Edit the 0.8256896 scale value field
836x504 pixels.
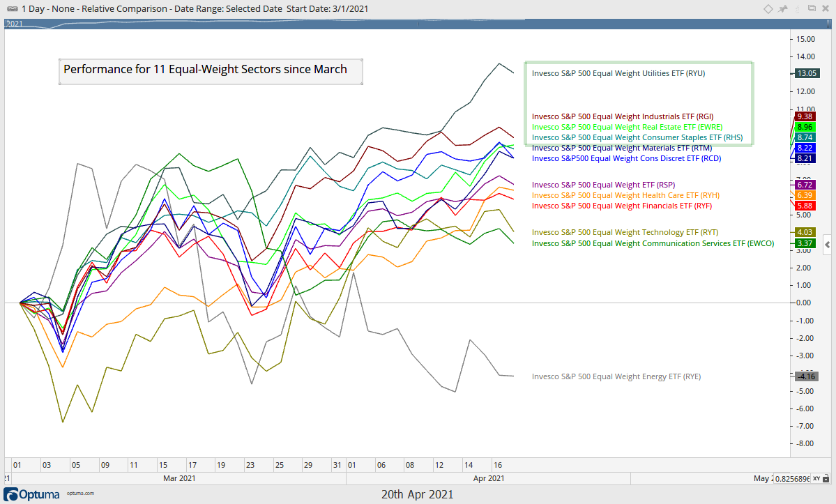[792, 478]
